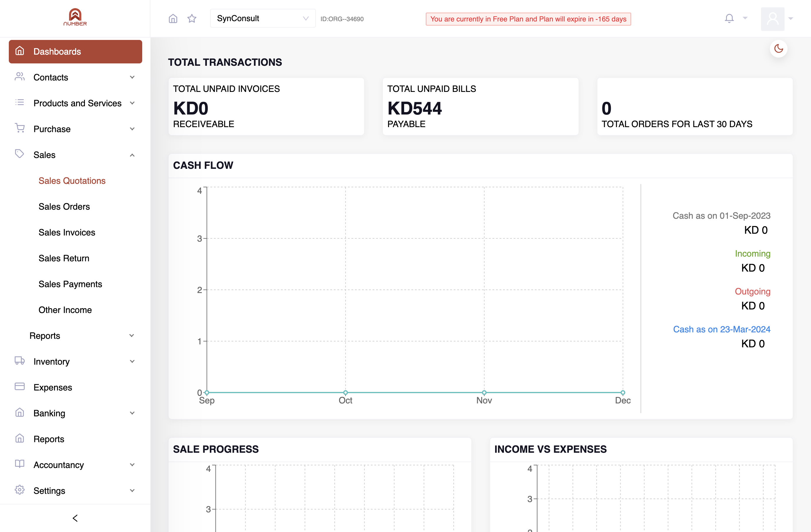
Task: Expand the Sales Reports submenu chevron
Action: [132, 336]
